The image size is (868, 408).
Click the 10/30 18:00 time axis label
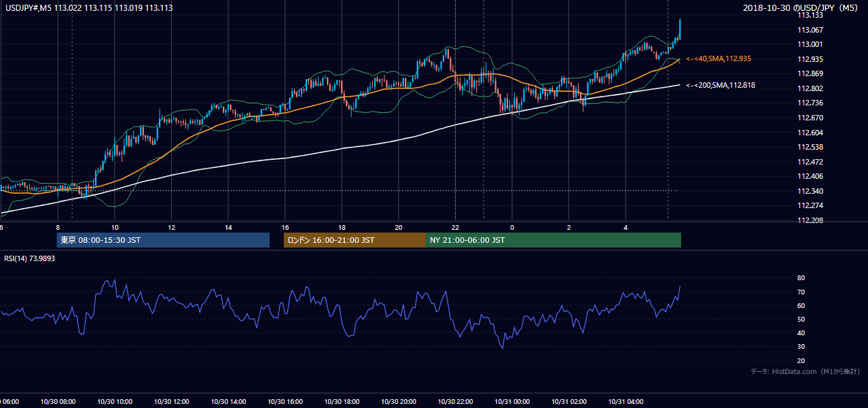point(342,402)
